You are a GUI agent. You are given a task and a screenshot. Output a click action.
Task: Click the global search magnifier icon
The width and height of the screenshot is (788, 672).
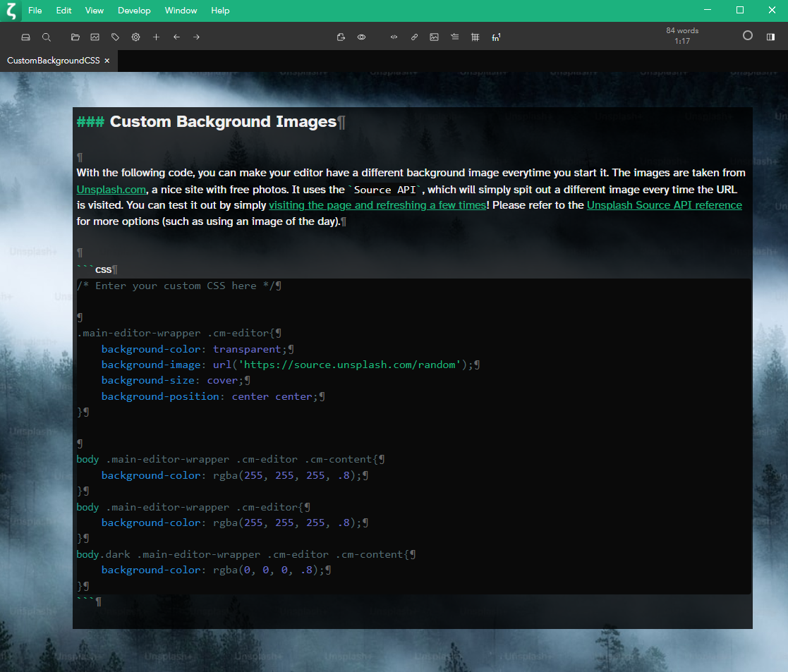(x=47, y=37)
